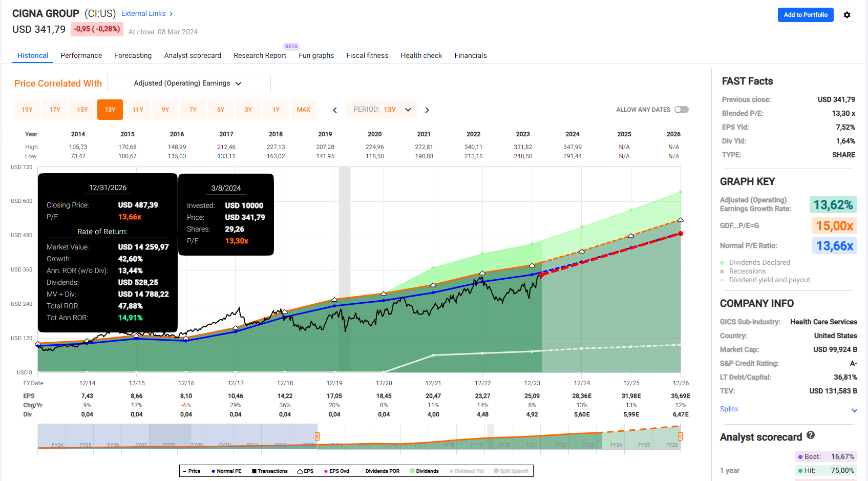Open Research Report tab
This screenshot has height=481, width=868.
tap(260, 55)
